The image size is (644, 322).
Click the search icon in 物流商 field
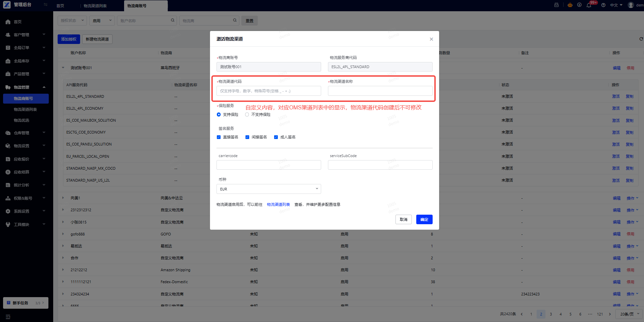[x=235, y=20]
